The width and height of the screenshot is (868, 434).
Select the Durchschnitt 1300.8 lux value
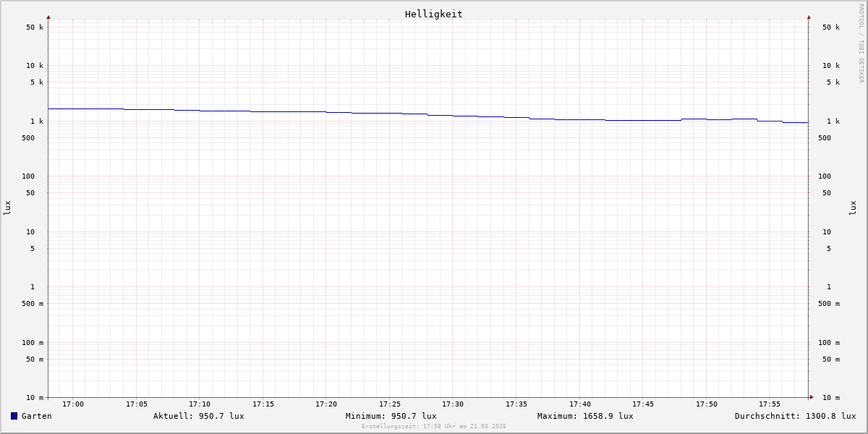795,416
